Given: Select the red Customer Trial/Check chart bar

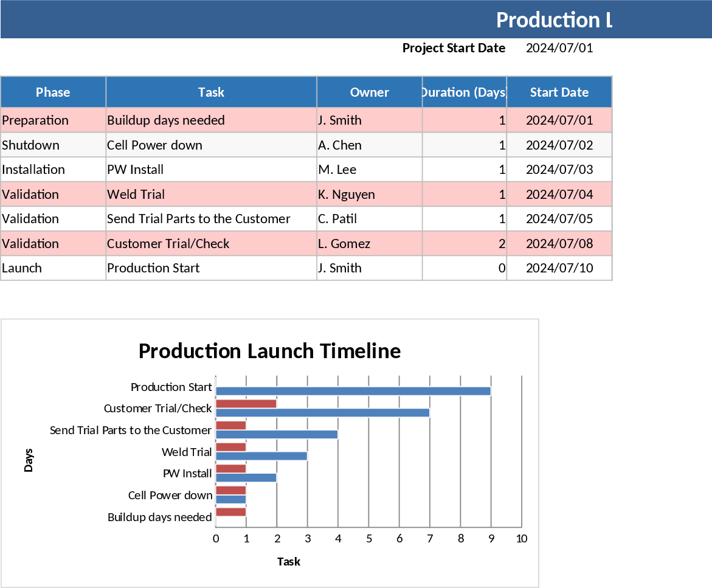Looking at the screenshot, I should [x=246, y=402].
